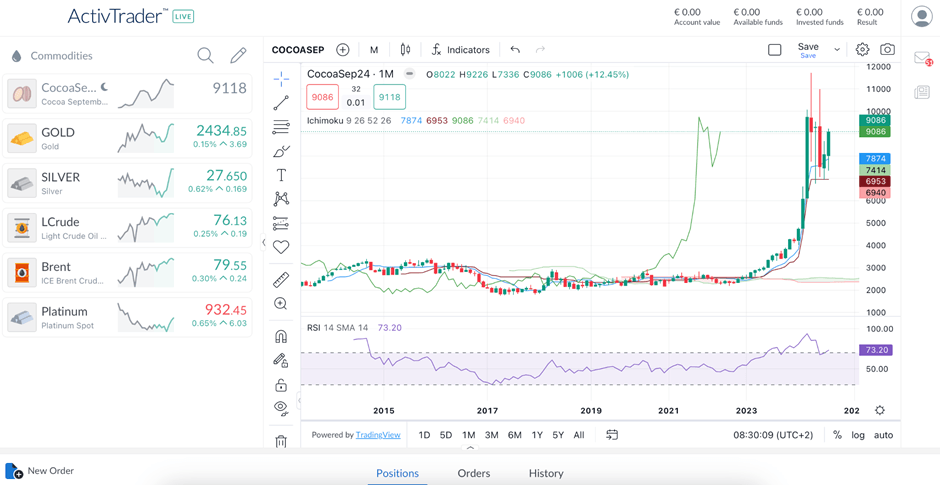The image size is (940, 485).
Task: Take a chart snapshot with camera icon
Action: pos(887,50)
